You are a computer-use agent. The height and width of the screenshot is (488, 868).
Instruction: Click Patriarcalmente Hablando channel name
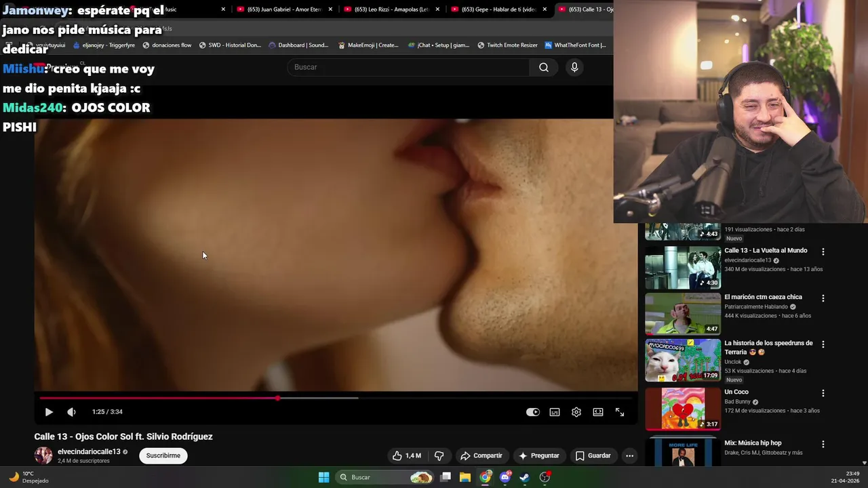pos(757,306)
